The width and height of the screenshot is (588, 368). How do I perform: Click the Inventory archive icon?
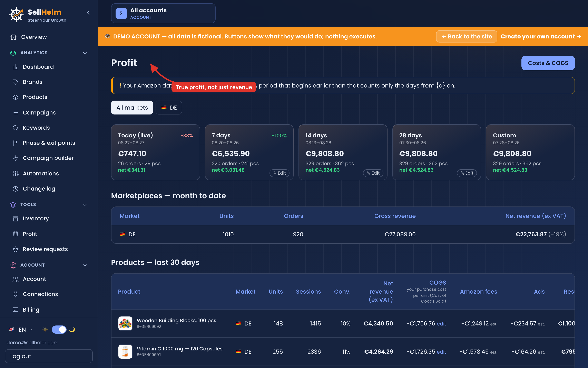click(x=16, y=219)
